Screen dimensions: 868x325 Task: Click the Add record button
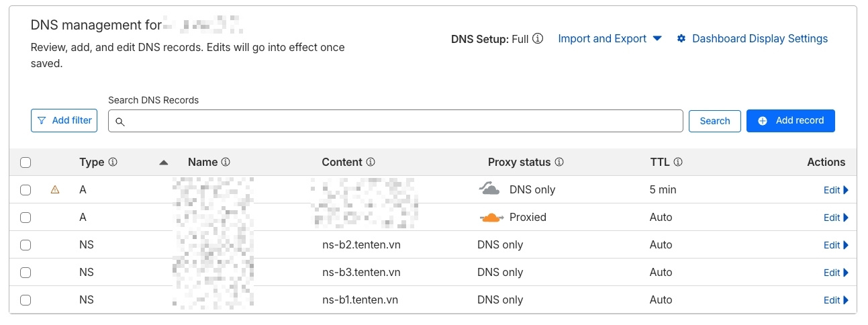pos(790,121)
